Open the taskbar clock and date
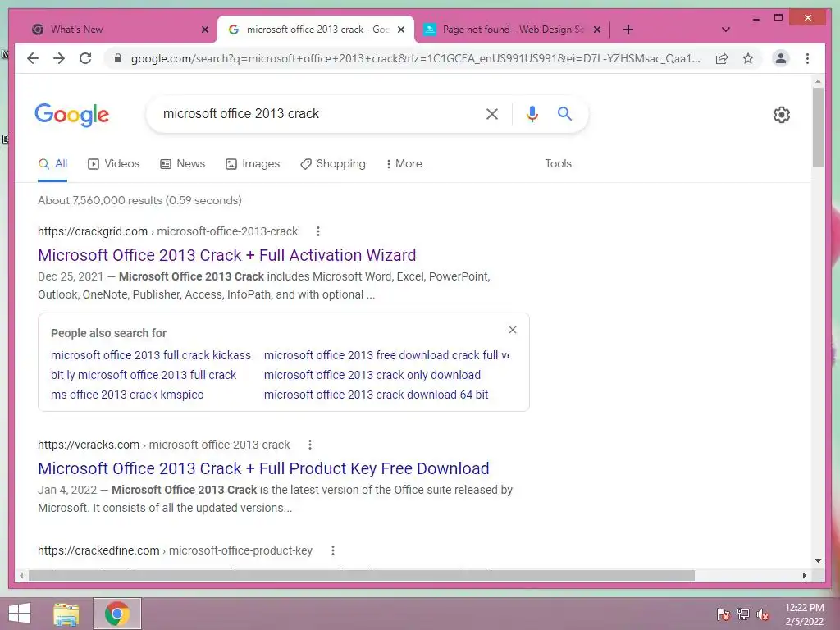The image size is (840, 630). (x=804, y=614)
